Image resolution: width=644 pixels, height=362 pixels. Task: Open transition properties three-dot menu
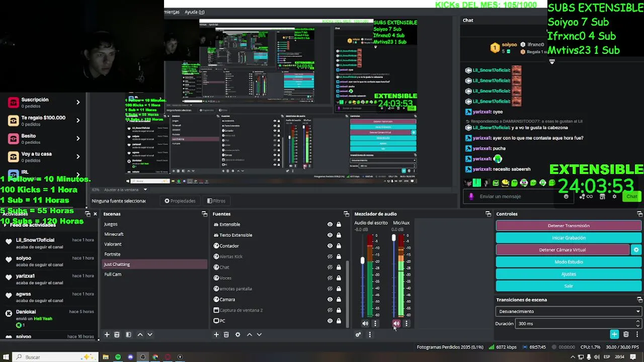pos(636,334)
